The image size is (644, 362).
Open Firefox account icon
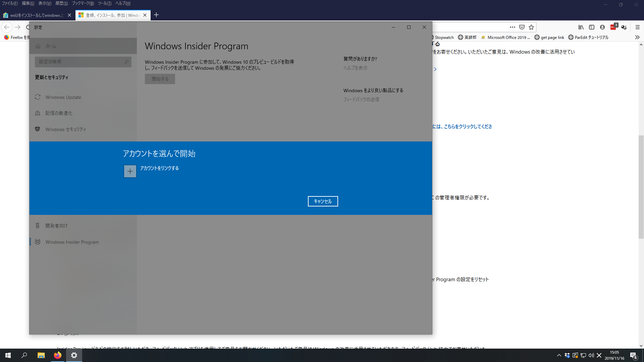(602, 27)
